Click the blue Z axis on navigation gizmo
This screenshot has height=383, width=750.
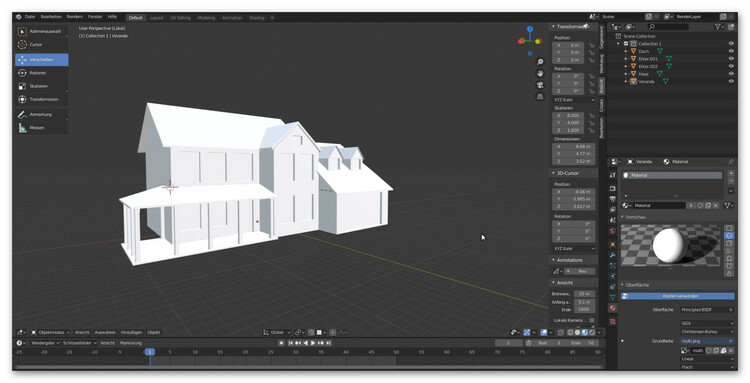530,29
